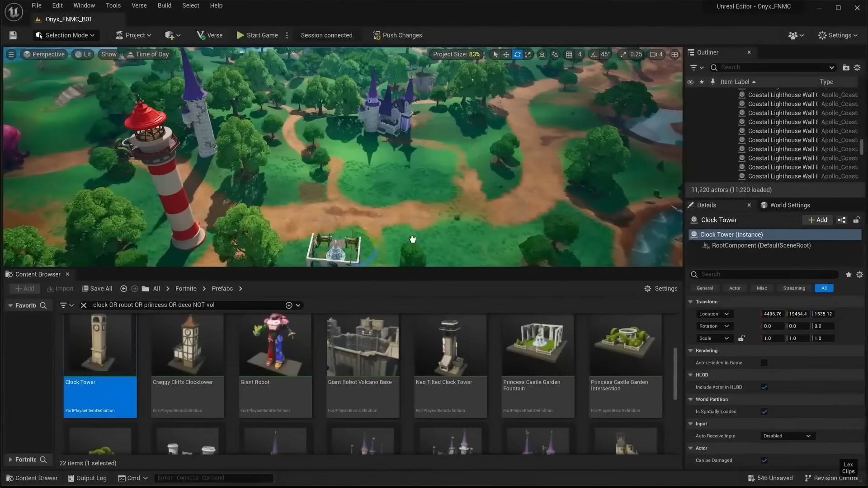Screen dimensions: 868x488
Task: Open the add content icon dropdown
Action: coord(173,35)
